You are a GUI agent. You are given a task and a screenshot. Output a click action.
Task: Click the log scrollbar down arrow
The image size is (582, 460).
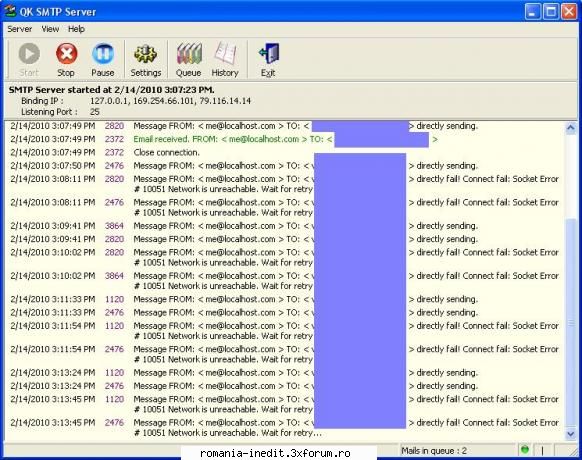pyautogui.click(x=570, y=434)
